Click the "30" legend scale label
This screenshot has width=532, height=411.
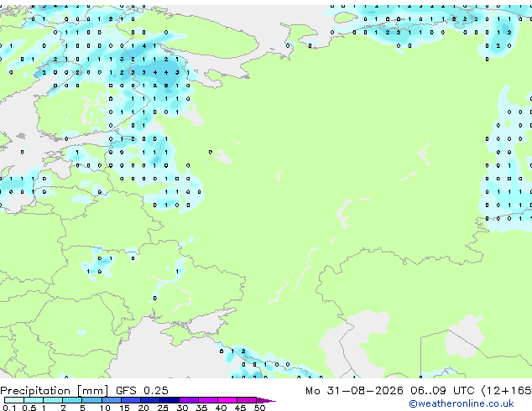pos(182,408)
